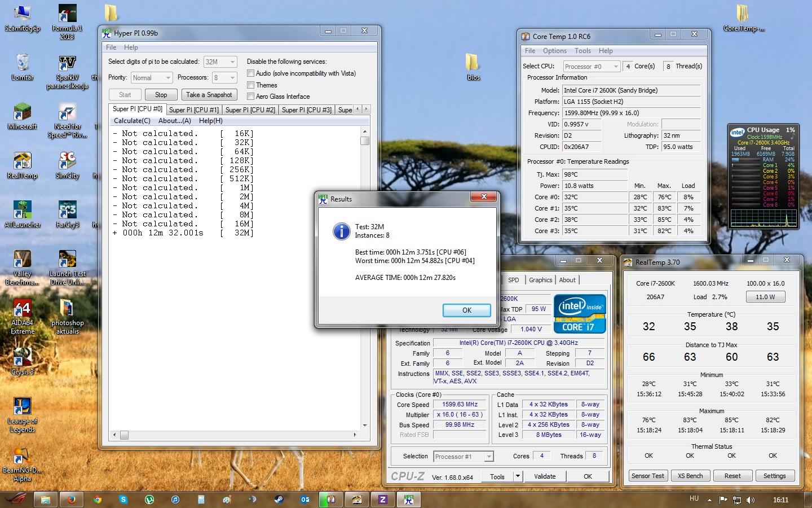Open the RealTemp desktop shortcut
812x508 pixels.
tap(23, 165)
